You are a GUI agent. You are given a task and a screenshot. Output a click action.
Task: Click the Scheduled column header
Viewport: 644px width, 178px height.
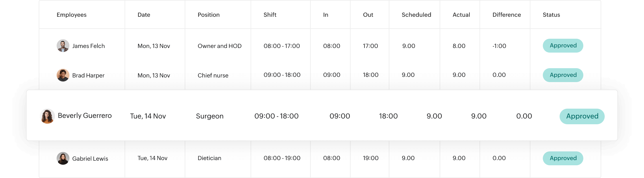point(416,15)
